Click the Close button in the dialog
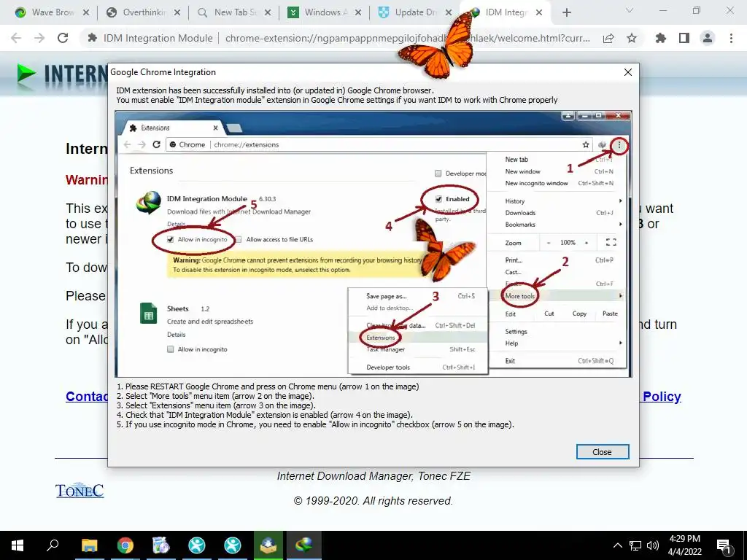Image resolution: width=747 pixels, height=560 pixels. coord(602,452)
